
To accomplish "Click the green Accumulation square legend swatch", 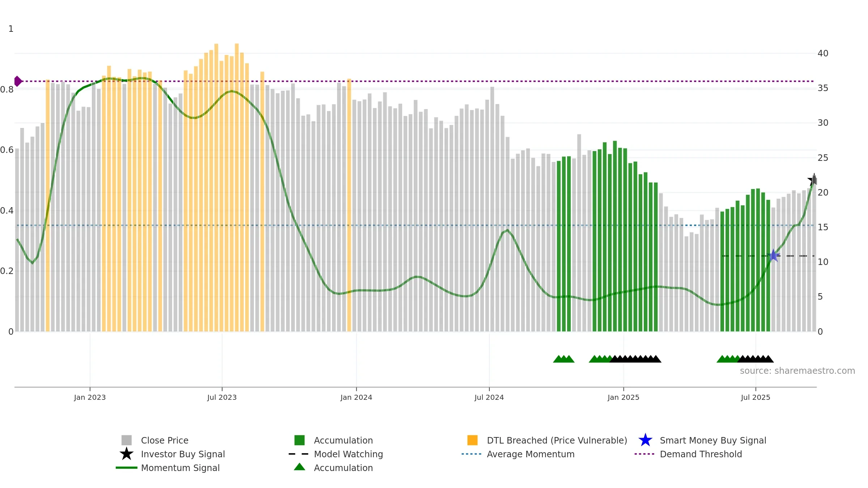I will 299,440.
